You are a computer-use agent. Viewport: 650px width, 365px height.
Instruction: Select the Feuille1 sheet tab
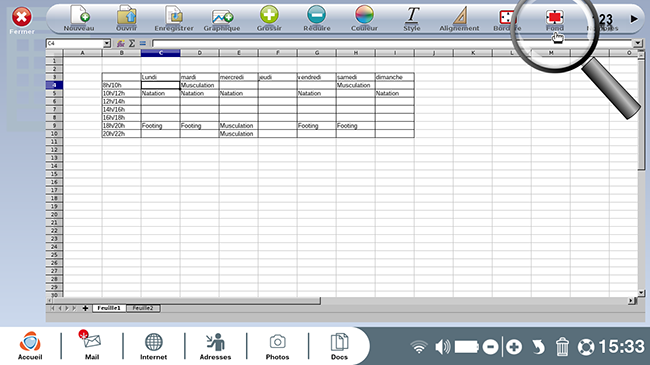click(x=109, y=308)
